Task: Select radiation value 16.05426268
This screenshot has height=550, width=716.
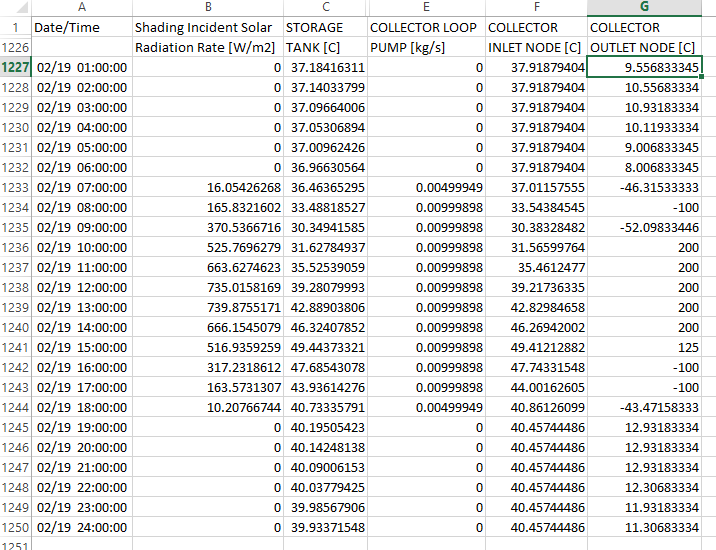Action: [208, 187]
